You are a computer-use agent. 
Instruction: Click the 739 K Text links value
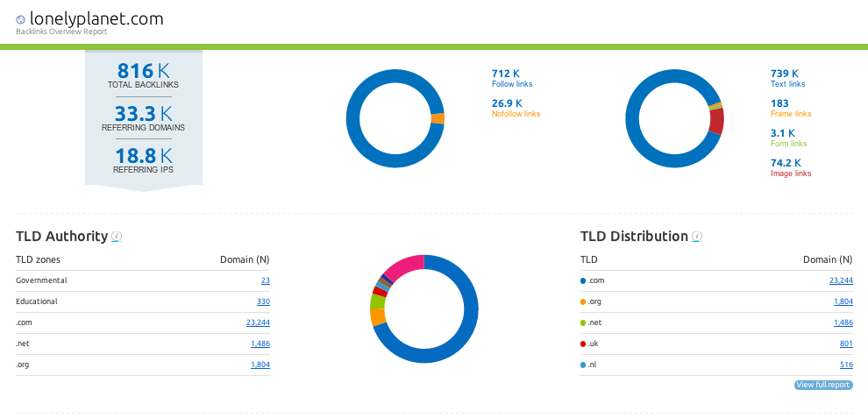785,74
